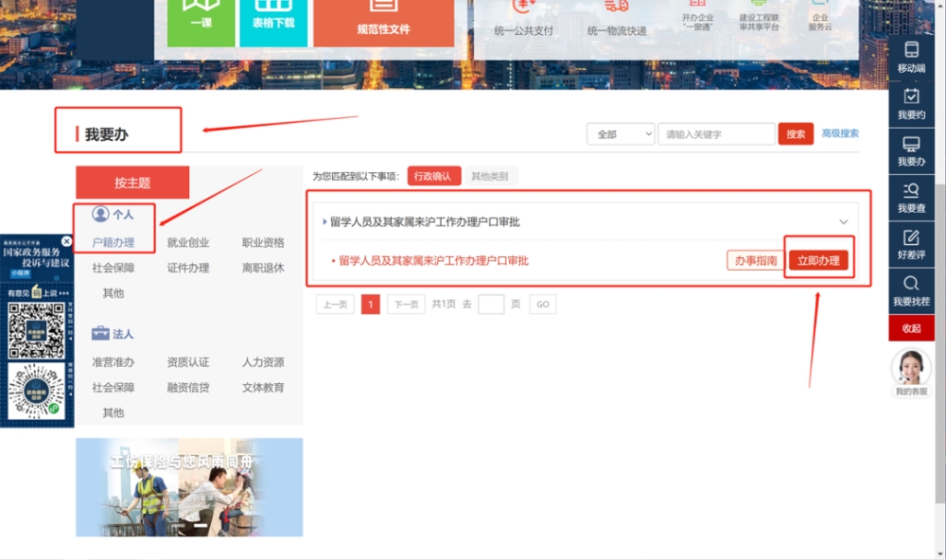The image size is (946, 560).
Task: Select 其他 under 个人
Action: point(114,293)
